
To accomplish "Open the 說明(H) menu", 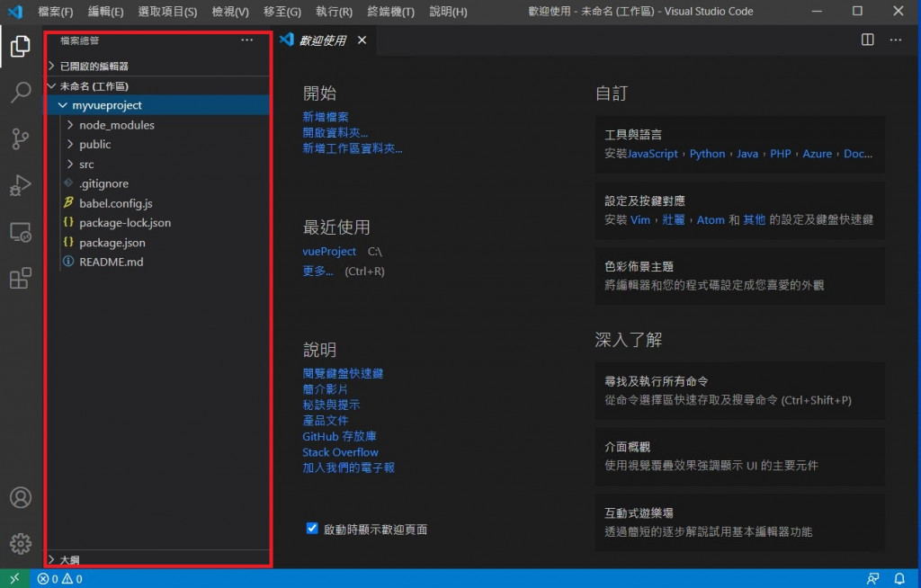I will pos(448,11).
